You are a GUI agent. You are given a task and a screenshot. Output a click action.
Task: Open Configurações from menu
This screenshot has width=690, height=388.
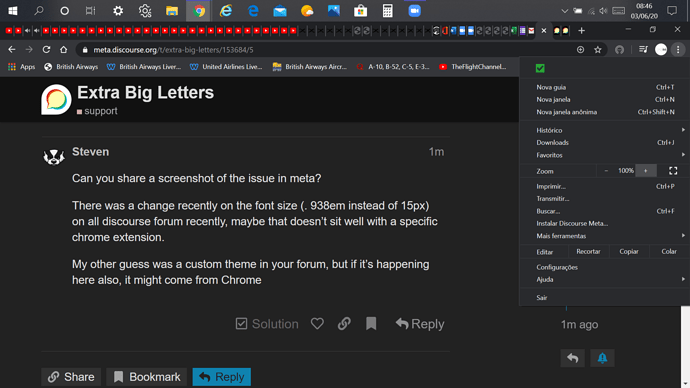point(605,267)
